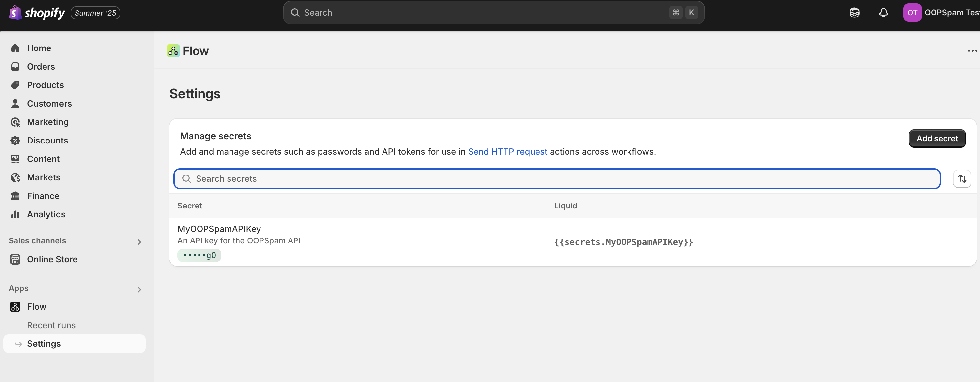Click the Apps section heading

[19, 288]
